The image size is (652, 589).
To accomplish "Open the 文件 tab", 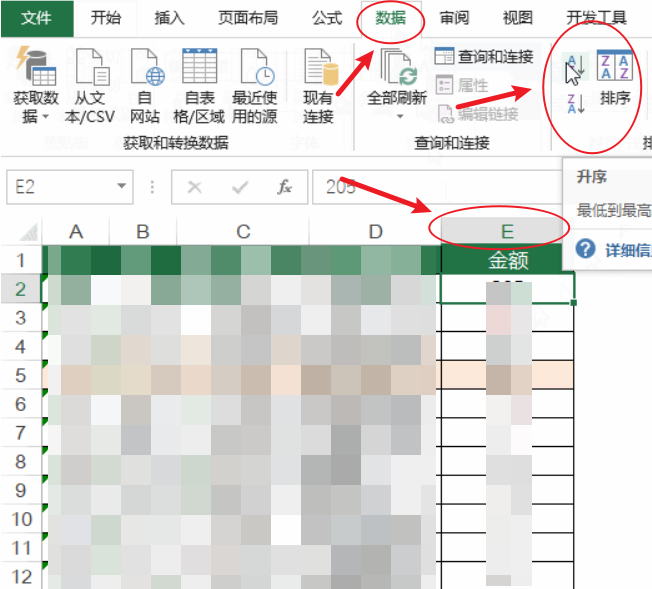I will coord(37,18).
